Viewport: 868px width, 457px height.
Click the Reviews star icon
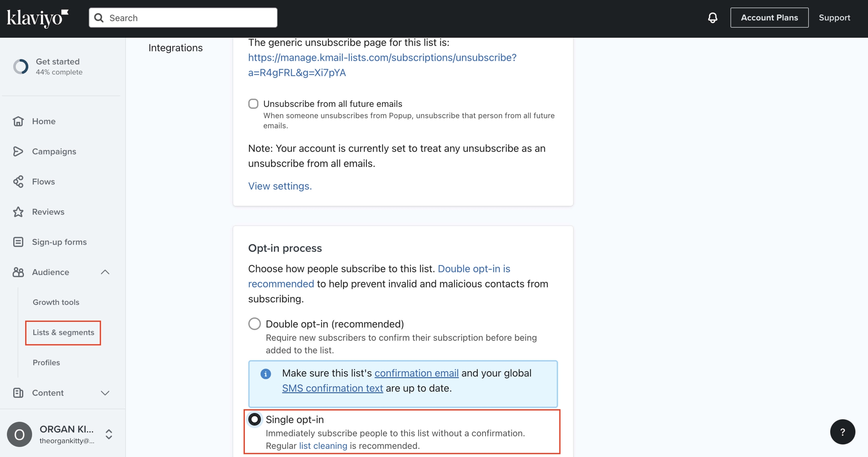pos(18,212)
